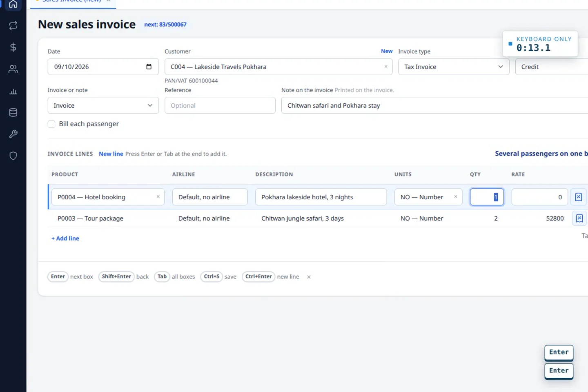Open the dollar sign sidebar icon

pyautogui.click(x=13, y=47)
